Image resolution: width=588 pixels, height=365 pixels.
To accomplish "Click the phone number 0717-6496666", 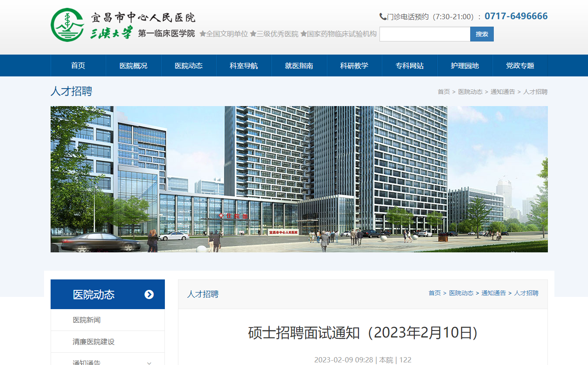I will [x=516, y=16].
